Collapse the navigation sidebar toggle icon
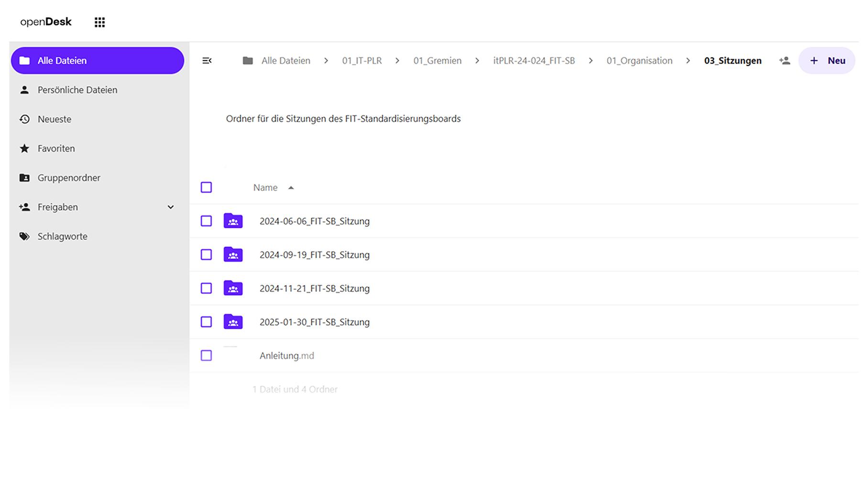This screenshot has height=483, width=868. (207, 61)
